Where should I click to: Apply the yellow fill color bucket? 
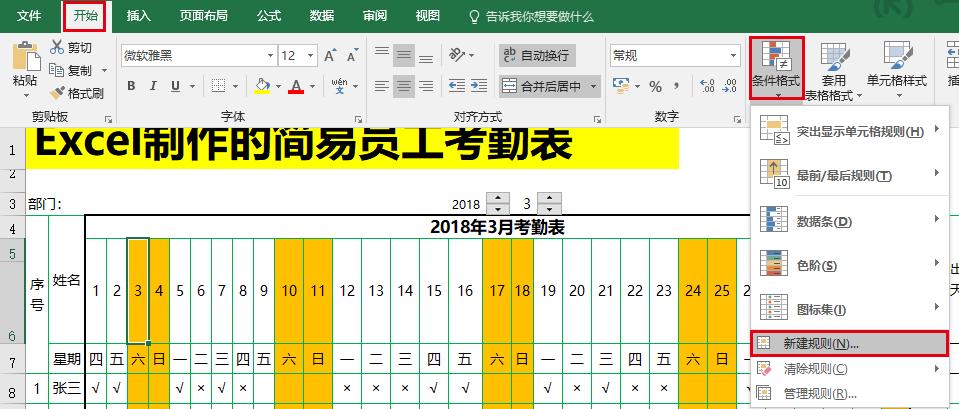262,86
